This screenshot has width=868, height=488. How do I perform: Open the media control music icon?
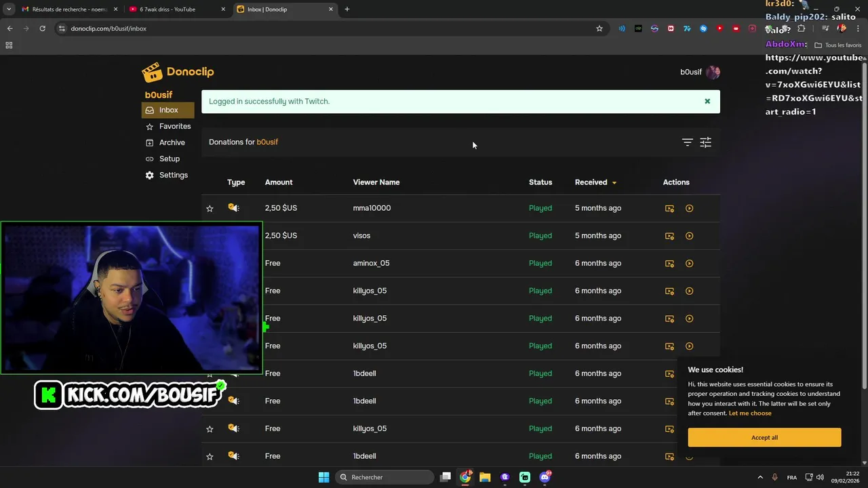click(825, 28)
